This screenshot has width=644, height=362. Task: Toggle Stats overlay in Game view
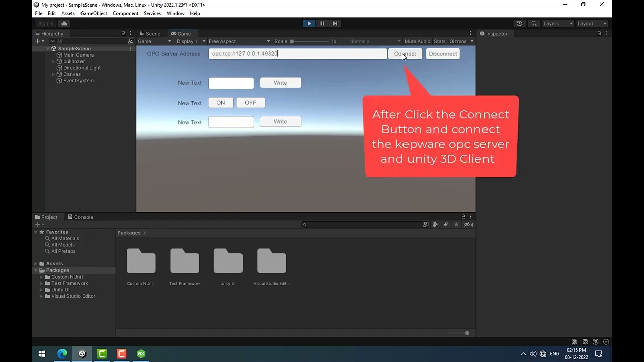(x=440, y=41)
